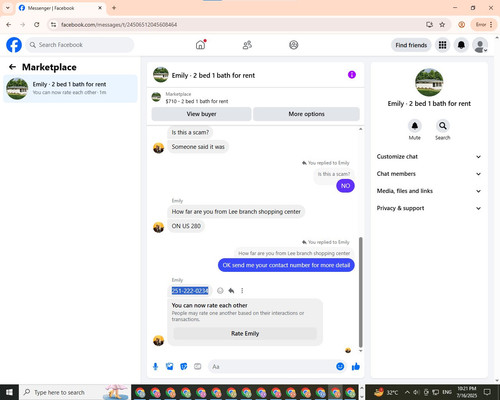
Task: Expand the Customize chat section
Action: pyautogui.click(x=429, y=157)
